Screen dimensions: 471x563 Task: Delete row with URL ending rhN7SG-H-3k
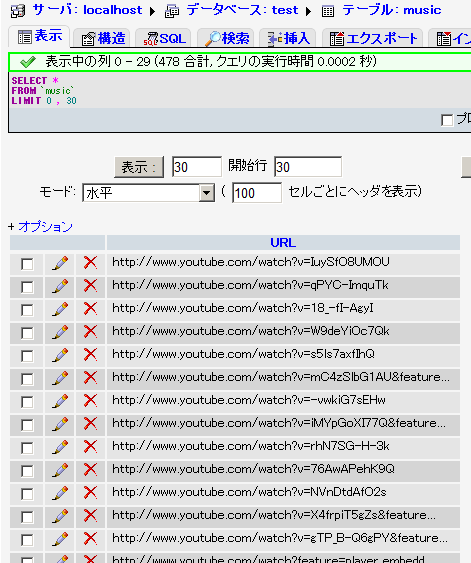[90, 447]
